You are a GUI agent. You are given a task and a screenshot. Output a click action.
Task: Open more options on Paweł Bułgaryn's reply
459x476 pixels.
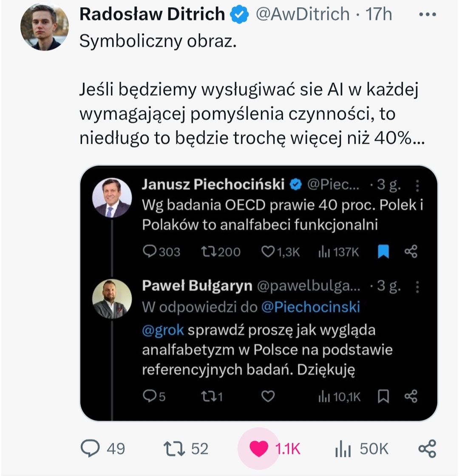tap(418, 287)
